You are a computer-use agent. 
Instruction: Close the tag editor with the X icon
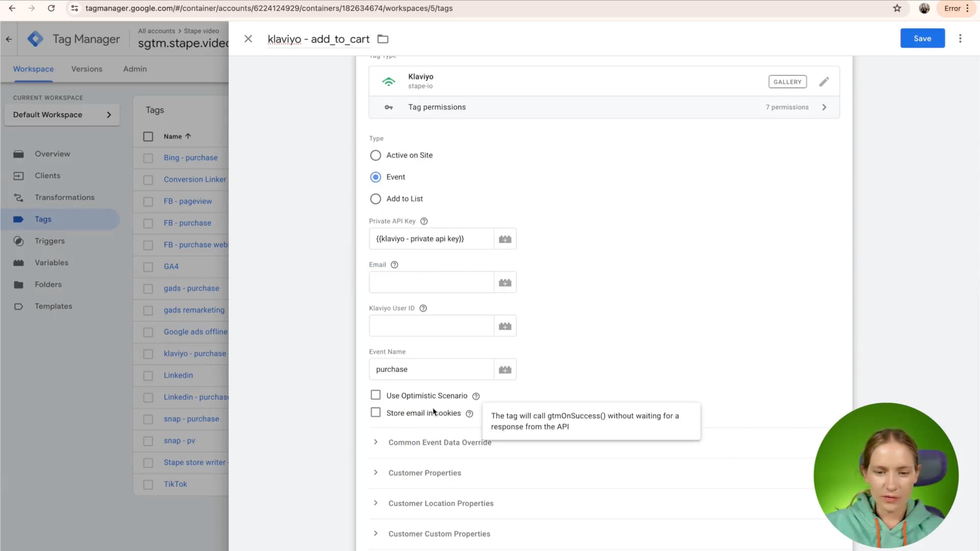point(248,39)
